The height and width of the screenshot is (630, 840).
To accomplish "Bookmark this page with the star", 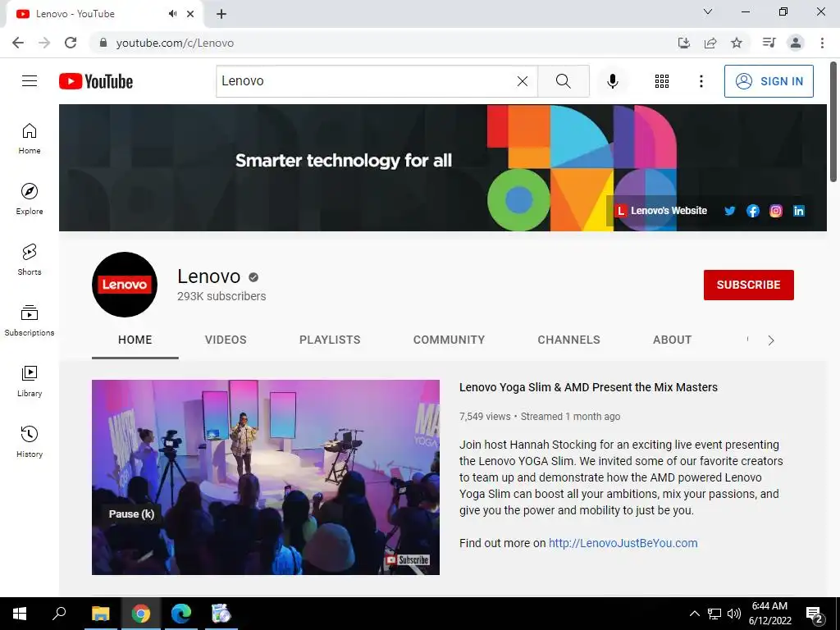I will click(737, 43).
